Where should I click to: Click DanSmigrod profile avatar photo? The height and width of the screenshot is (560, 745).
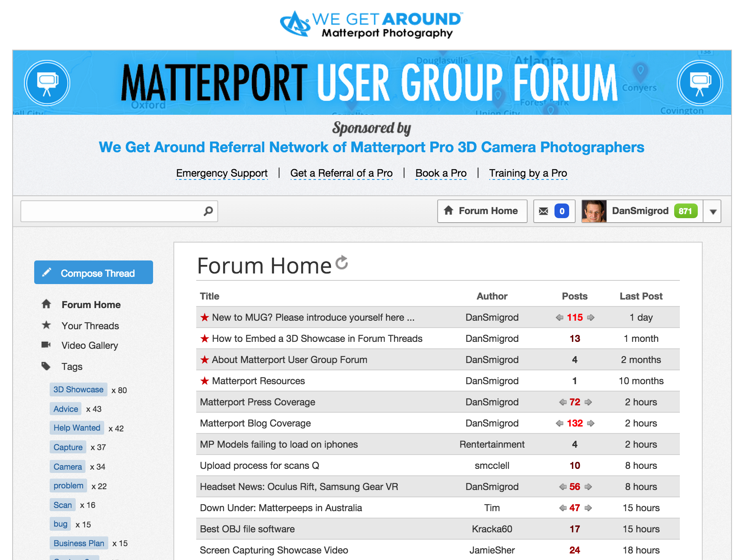(x=594, y=211)
